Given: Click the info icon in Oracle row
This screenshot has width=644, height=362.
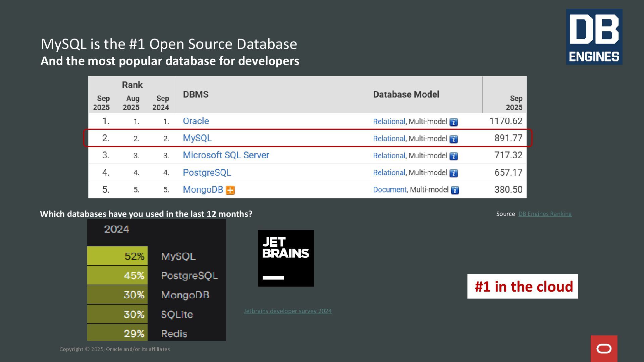Looking at the screenshot, I should point(453,122).
